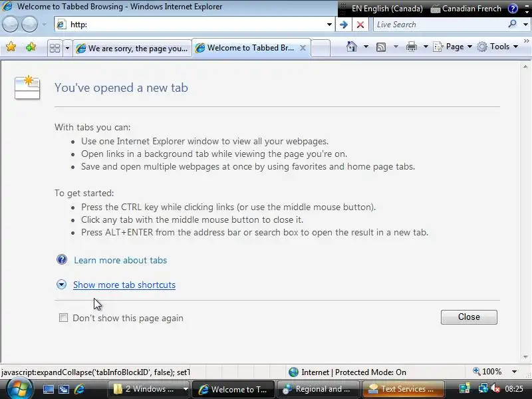
Task: Open the Tools menu
Action: [x=497, y=47]
